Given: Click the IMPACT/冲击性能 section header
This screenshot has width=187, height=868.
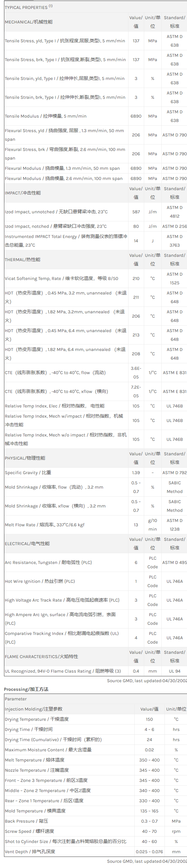Looking at the screenshot, I should click(x=23, y=193).
